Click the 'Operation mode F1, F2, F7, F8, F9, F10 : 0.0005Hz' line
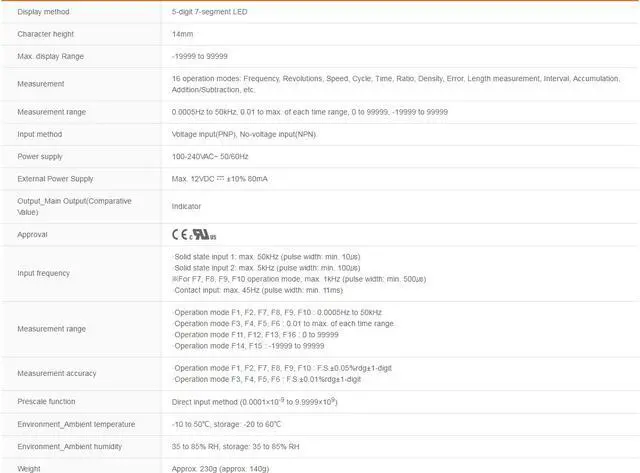The height and width of the screenshot is (473, 640). tap(278, 313)
